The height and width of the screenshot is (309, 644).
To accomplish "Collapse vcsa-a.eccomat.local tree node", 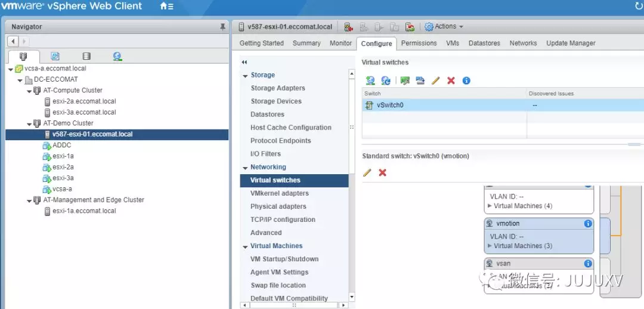I will 10,69.
